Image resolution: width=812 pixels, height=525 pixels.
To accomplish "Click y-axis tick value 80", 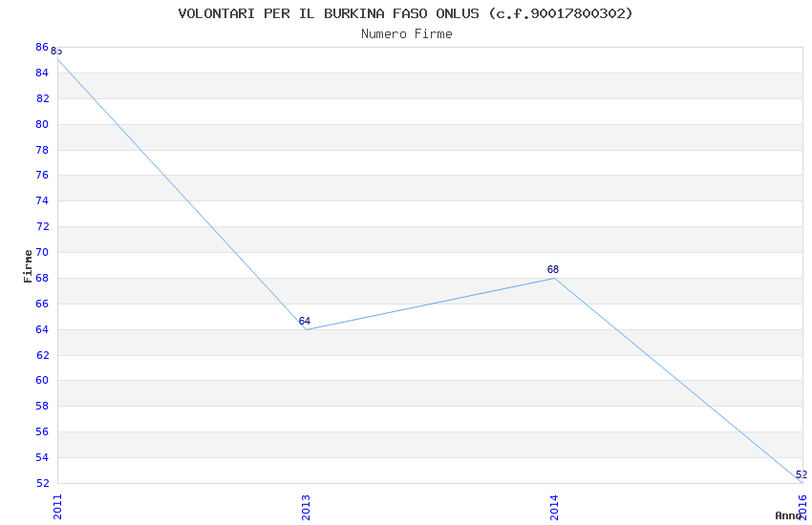I will (x=42, y=124).
